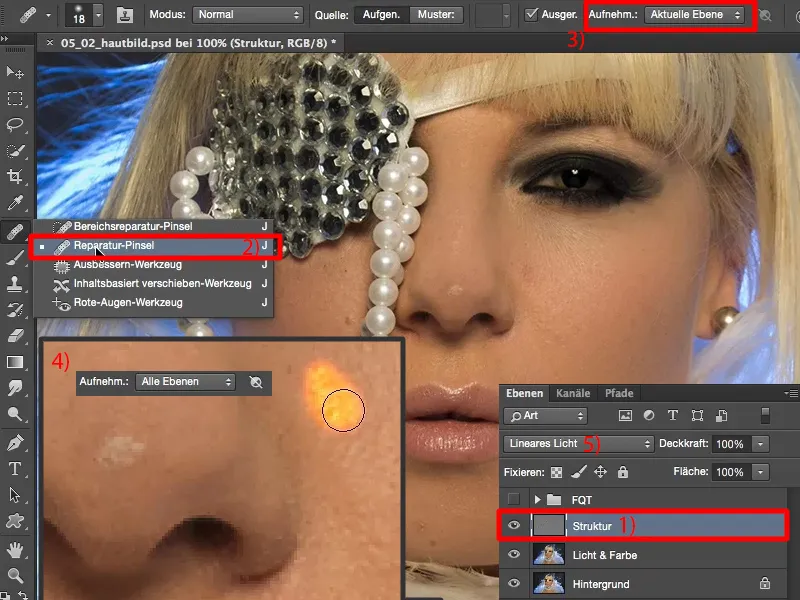Screen dimensions: 800x600
Task: Choose Inhaltsbasiert verschieben-Werkzeug from flyout
Action: click(x=153, y=283)
